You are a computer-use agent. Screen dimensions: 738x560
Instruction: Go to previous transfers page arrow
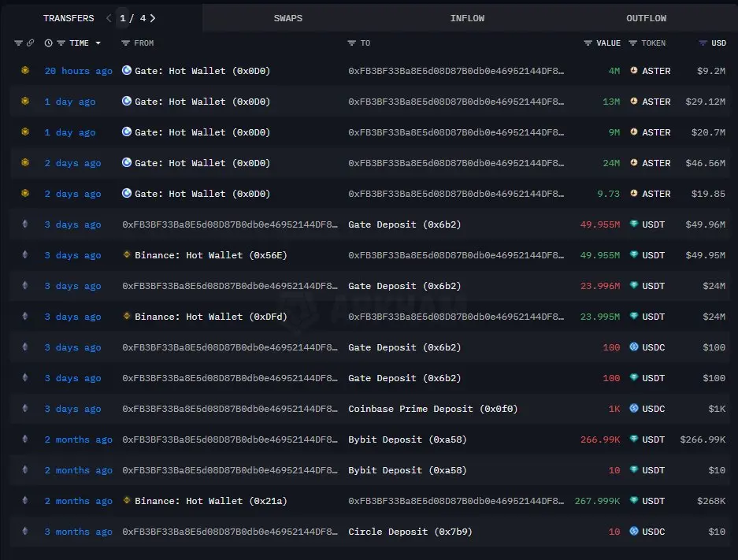(x=109, y=18)
